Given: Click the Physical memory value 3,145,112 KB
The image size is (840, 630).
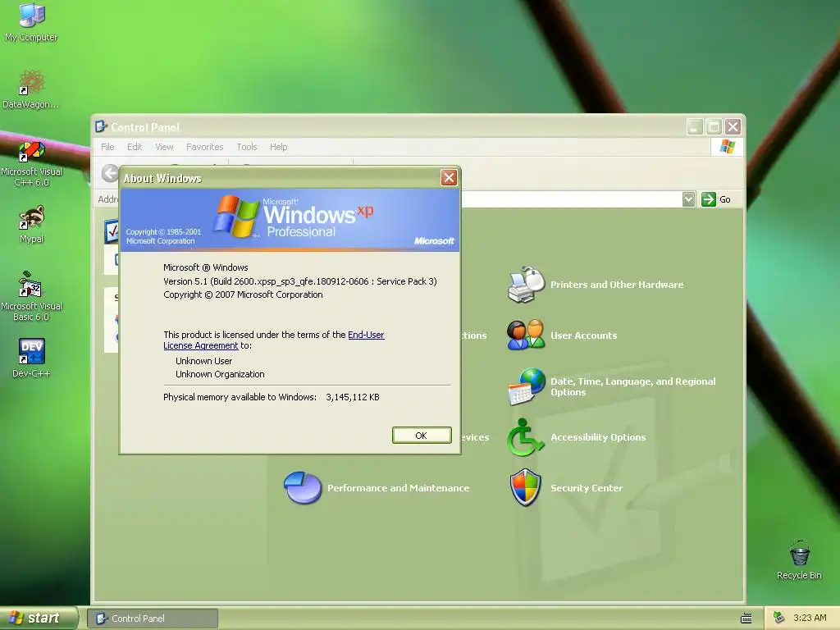Looking at the screenshot, I should pyautogui.click(x=353, y=397).
